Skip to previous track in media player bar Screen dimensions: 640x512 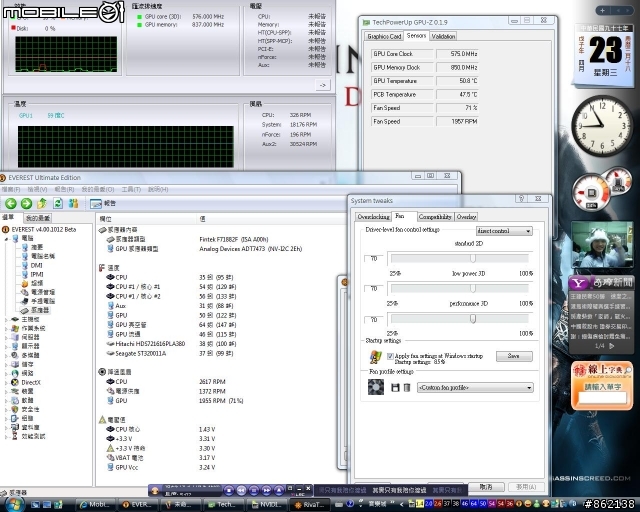pos(242,490)
